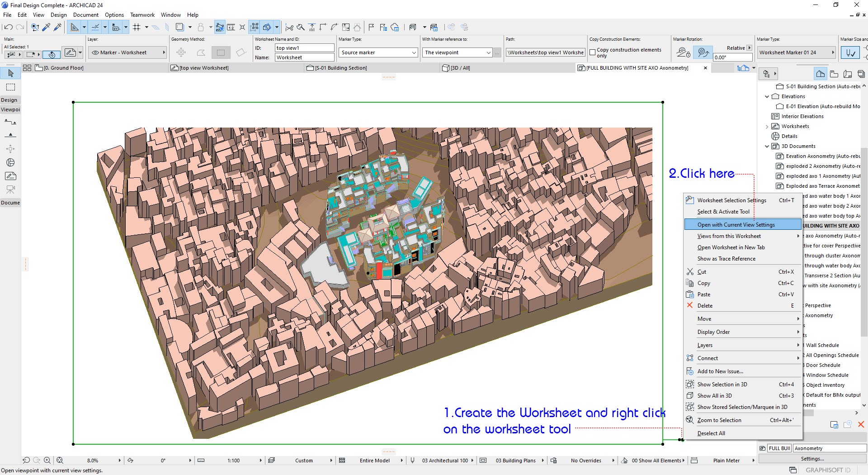Pick the Eyedropper parameters tool
Image resolution: width=868 pixels, height=475 pixels.
coord(46,27)
